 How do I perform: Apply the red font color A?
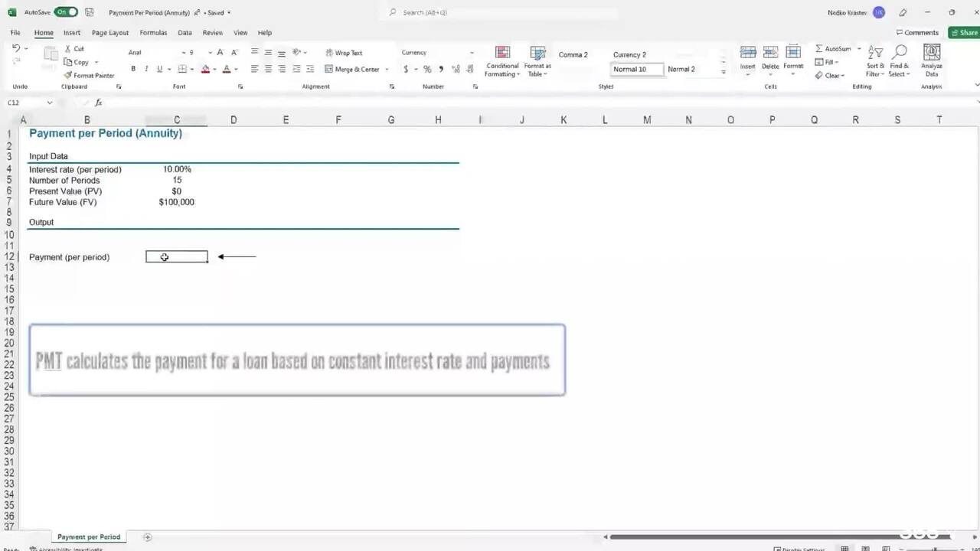(x=226, y=69)
